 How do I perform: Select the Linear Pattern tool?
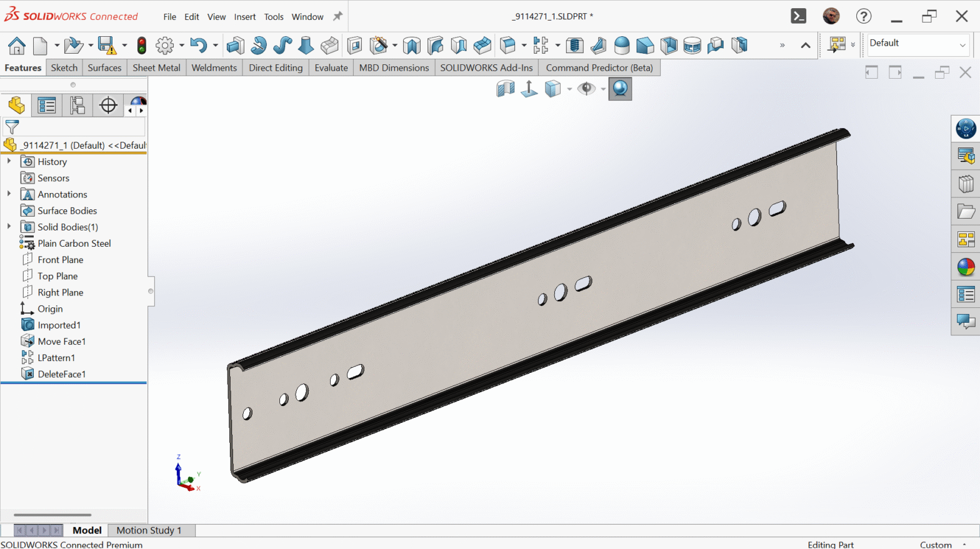[541, 45]
